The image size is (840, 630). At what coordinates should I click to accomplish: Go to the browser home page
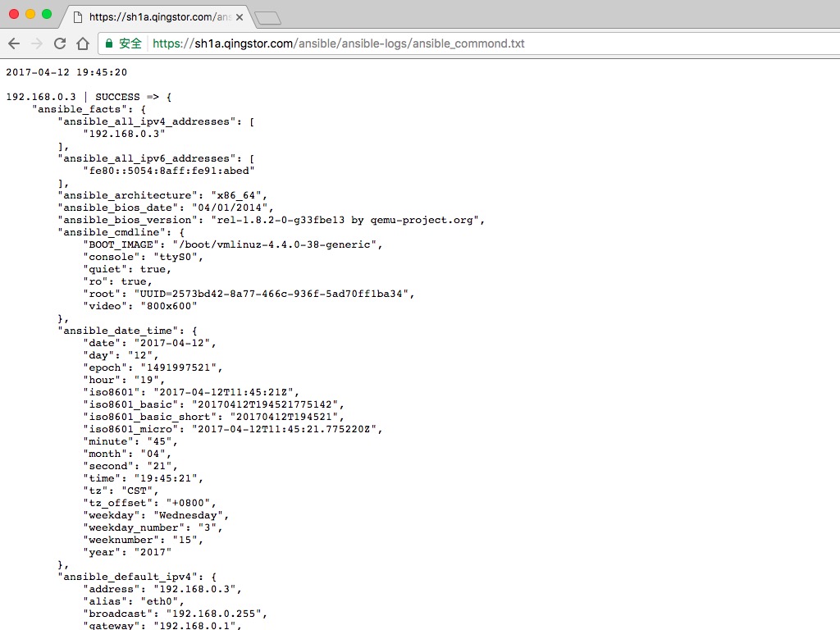pos(82,43)
